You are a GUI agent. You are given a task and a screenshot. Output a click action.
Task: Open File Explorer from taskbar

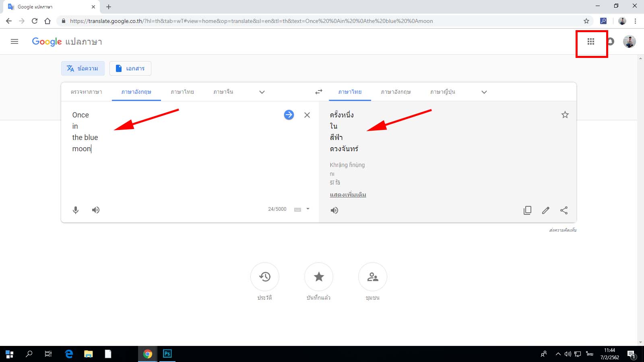click(x=89, y=354)
